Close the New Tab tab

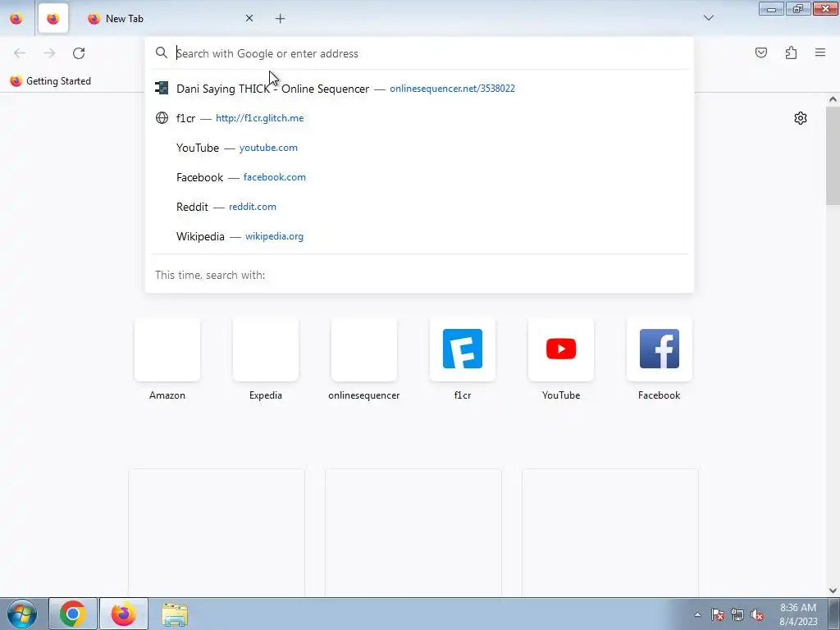(x=249, y=18)
